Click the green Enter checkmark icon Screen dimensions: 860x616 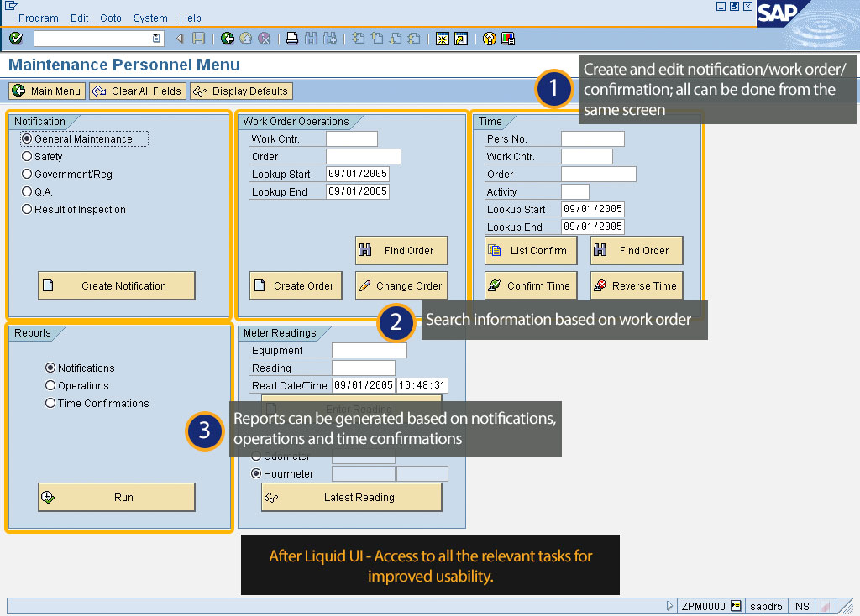click(16, 39)
